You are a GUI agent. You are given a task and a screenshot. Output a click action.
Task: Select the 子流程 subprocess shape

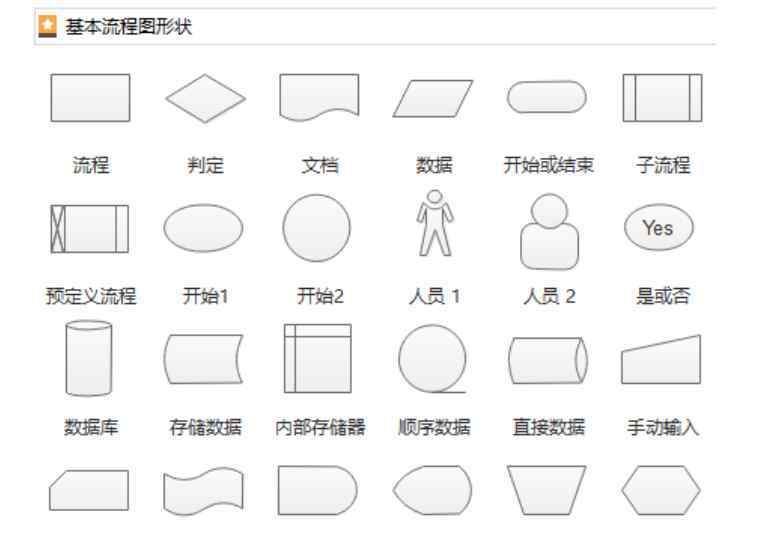click(x=663, y=98)
